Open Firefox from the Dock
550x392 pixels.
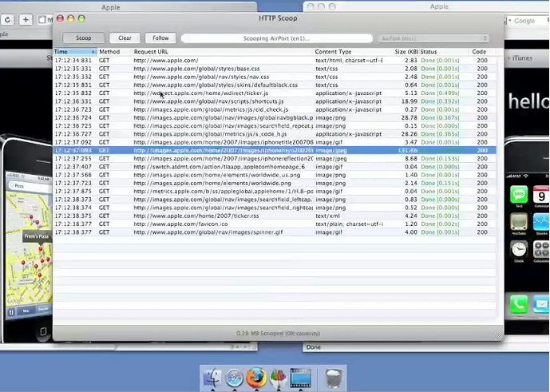tap(255, 378)
